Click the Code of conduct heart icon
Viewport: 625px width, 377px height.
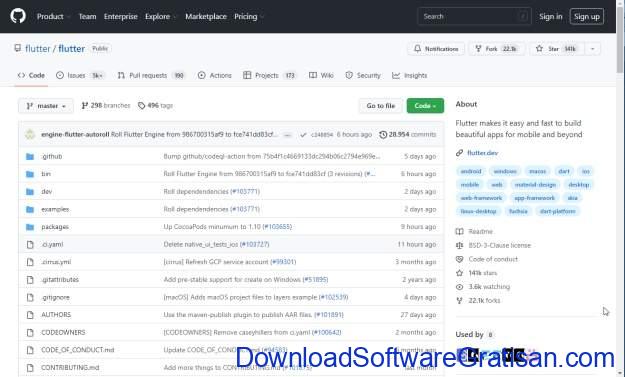(460, 259)
